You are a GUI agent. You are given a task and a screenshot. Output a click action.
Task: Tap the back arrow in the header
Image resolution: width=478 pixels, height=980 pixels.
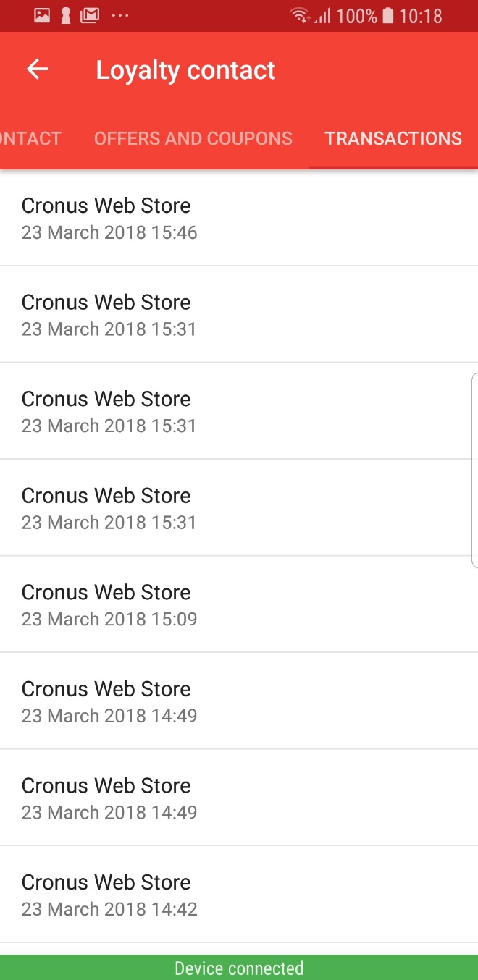point(37,69)
